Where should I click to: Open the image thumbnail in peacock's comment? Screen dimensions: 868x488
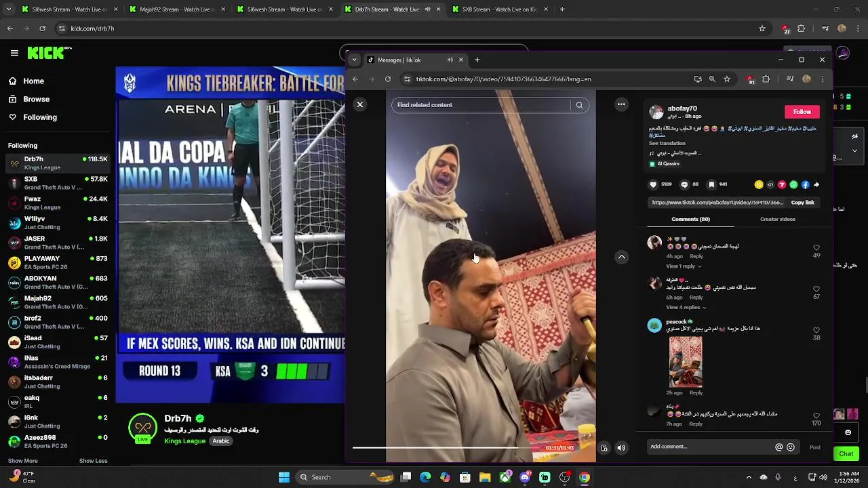(x=686, y=362)
